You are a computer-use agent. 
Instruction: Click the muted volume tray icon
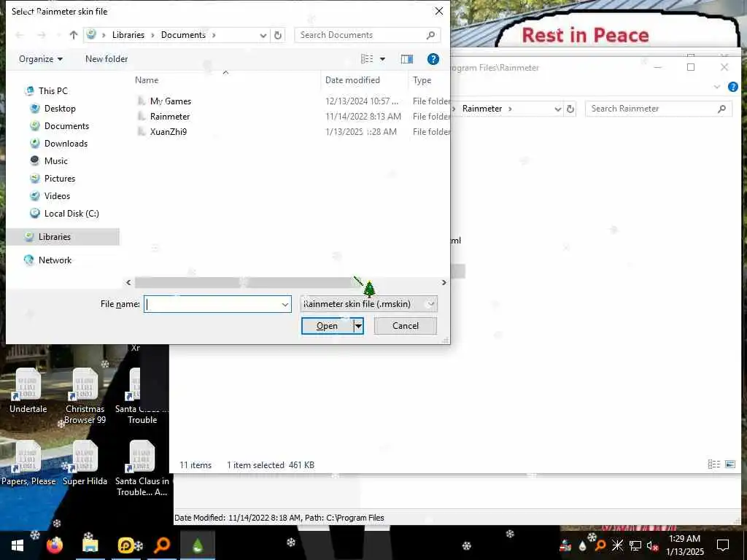click(x=652, y=545)
